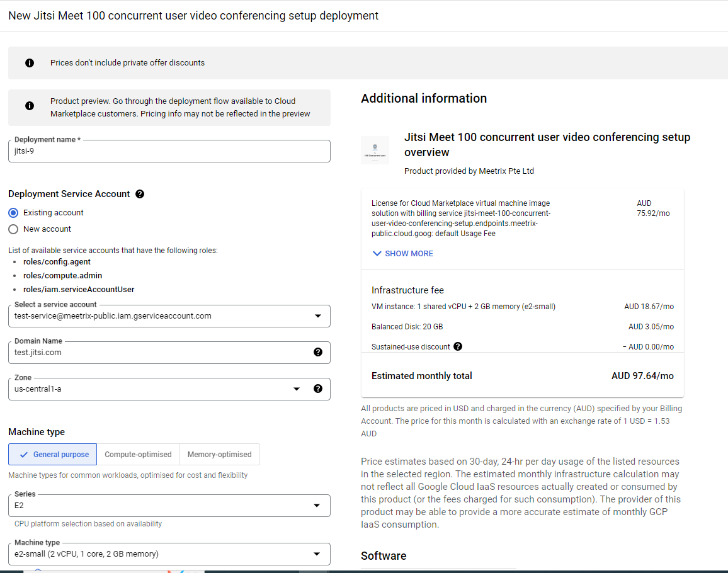The image size is (728, 573).
Task: Click the Jitsi Meet product logo
Action: 375,150
